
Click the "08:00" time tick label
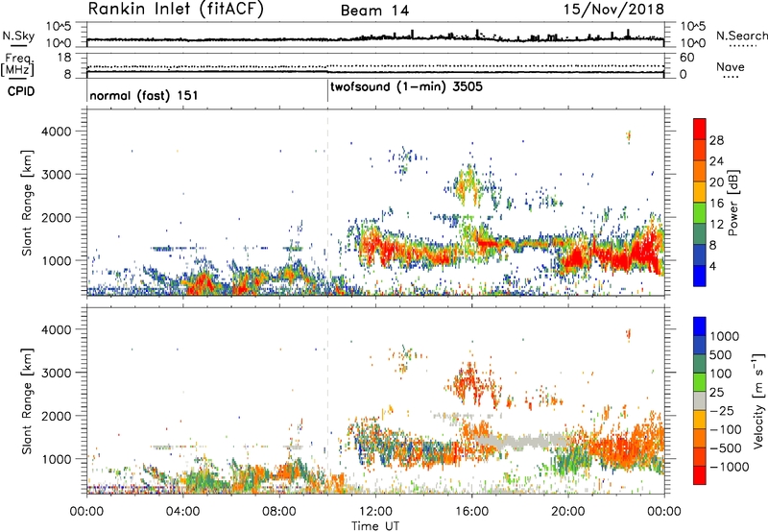click(x=279, y=512)
